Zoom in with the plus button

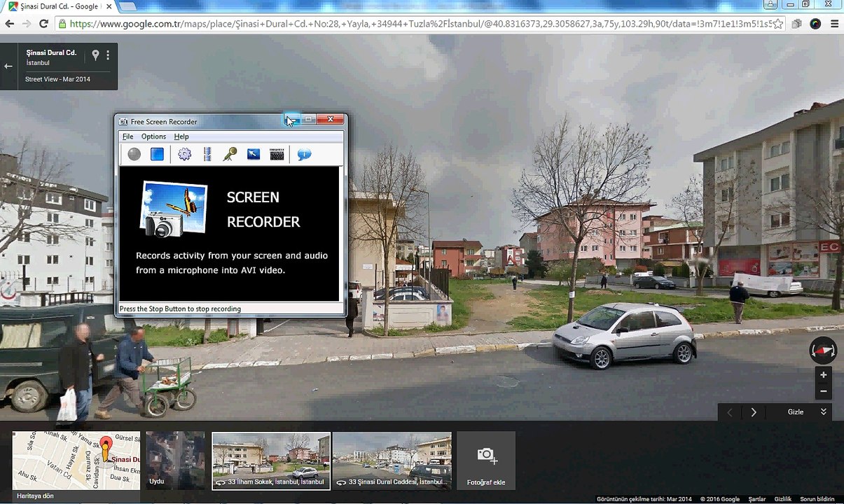click(824, 375)
